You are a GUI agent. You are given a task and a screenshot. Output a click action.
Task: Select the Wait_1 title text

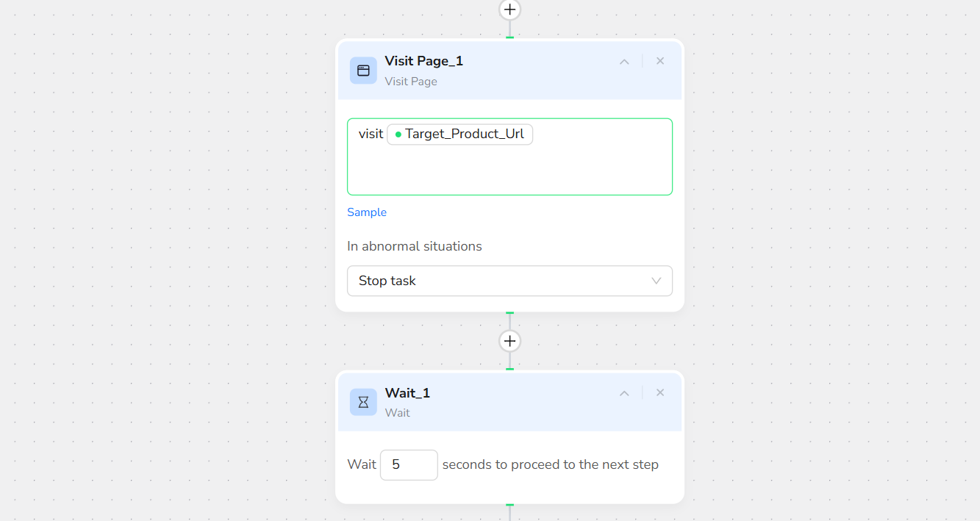[x=407, y=393]
